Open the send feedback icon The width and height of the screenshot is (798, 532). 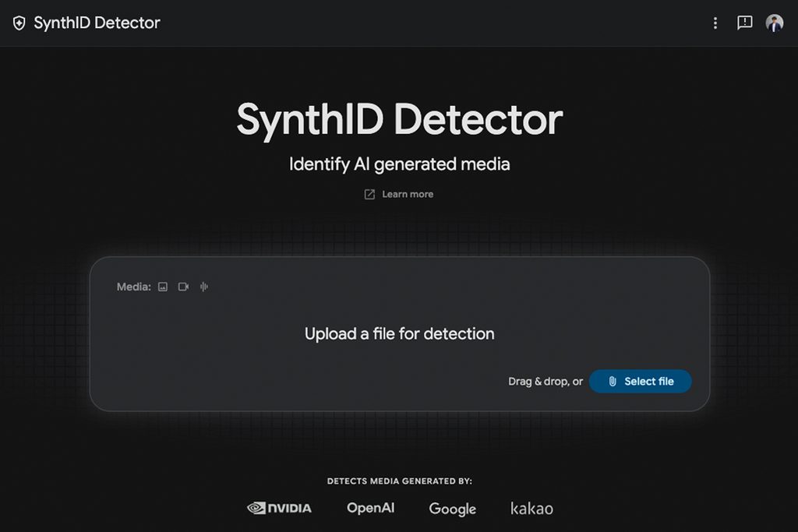(x=744, y=23)
